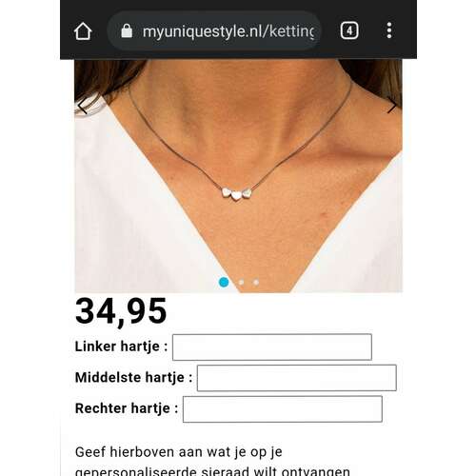Click the myuniquestyle.nl address bar text

coord(228,31)
